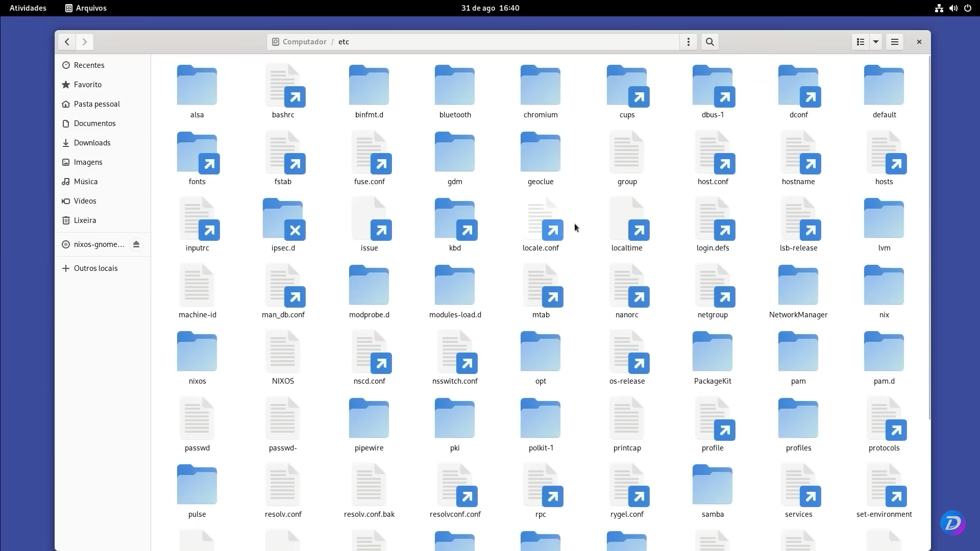Click the power icon in the top bar
The width and height of the screenshot is (980, 551).
968,8
